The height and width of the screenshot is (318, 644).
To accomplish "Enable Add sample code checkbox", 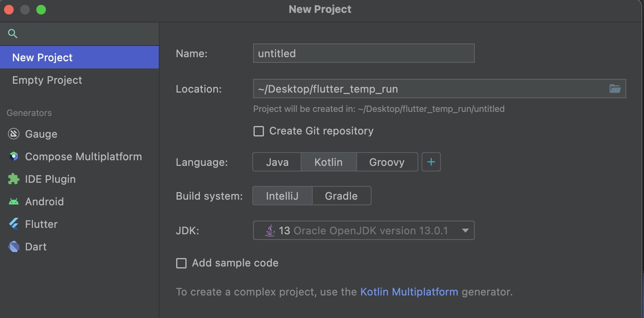I will click(181, 263).
